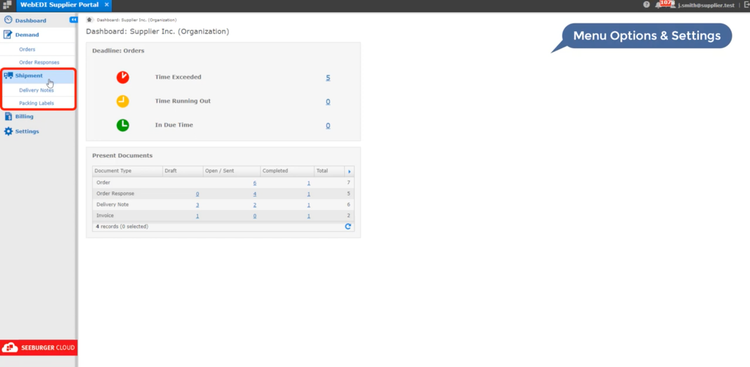The width and height of the screenshot is (750, 367).
Task: Open Invoice Draft count link
Action: tap(198, 216)
